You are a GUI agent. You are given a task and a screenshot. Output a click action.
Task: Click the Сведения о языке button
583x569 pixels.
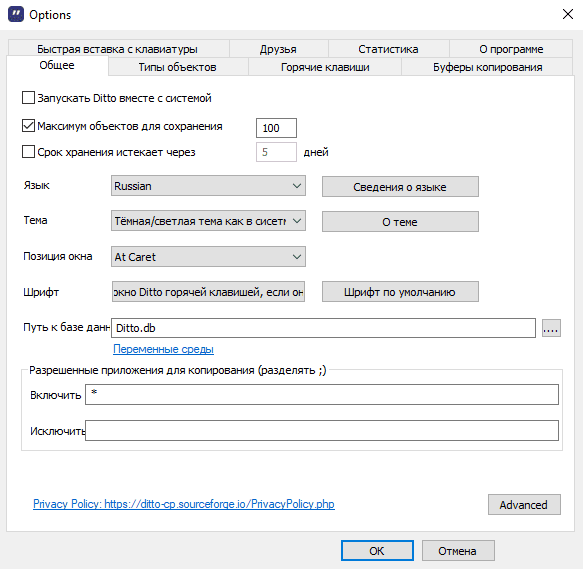tap(400, 186)
